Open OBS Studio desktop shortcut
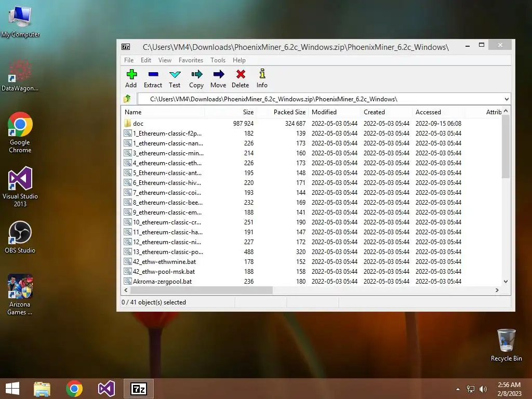532x399 pixels. 20,237
